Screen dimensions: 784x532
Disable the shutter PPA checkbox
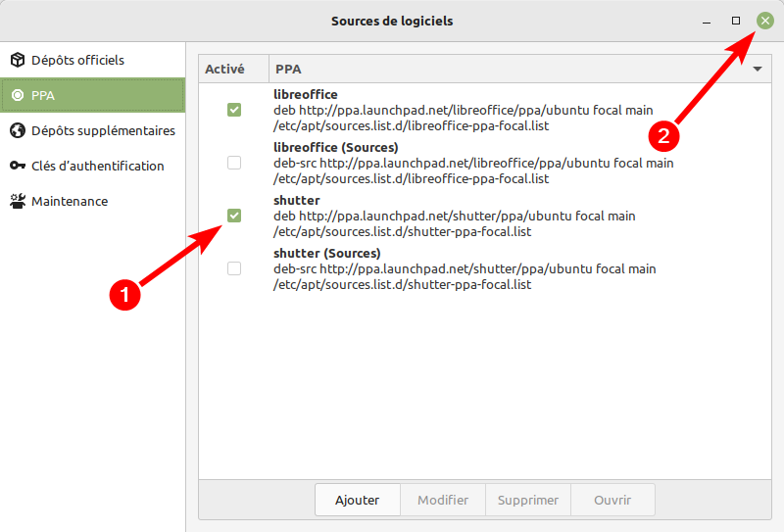coord(234,216)
